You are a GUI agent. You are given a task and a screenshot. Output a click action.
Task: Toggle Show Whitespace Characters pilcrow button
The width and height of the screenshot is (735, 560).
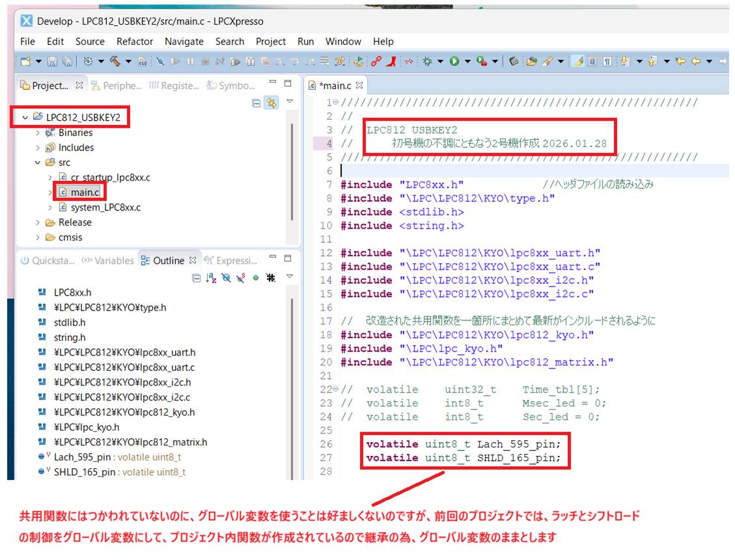point(607,61)
